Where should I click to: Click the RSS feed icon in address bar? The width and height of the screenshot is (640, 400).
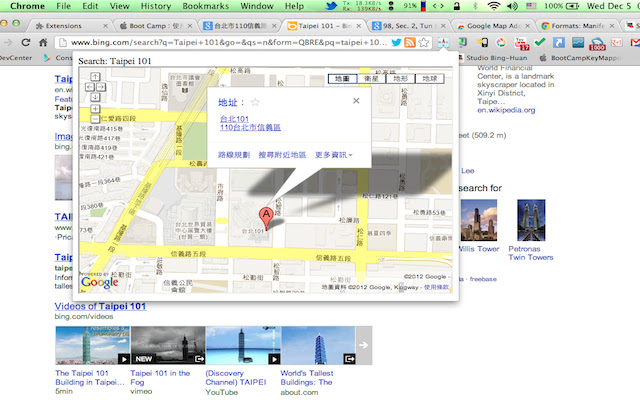(x=410, y=42)
